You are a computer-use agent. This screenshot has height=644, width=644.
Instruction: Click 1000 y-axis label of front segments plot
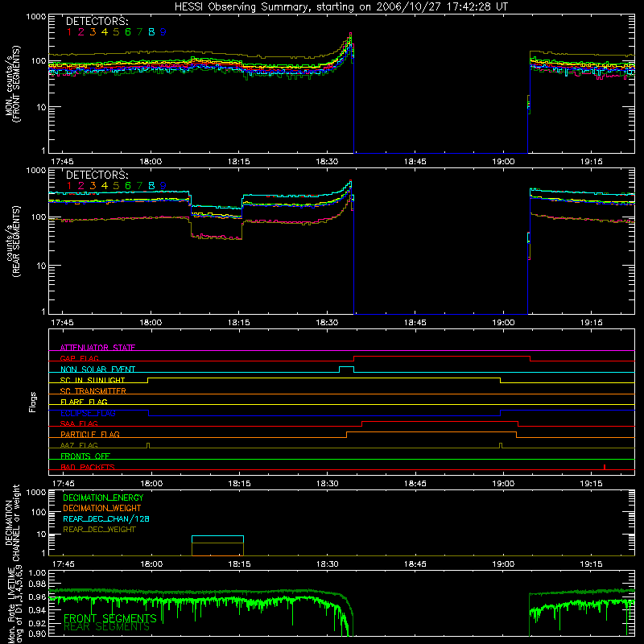pyautogui.click(x=36, y=17)
